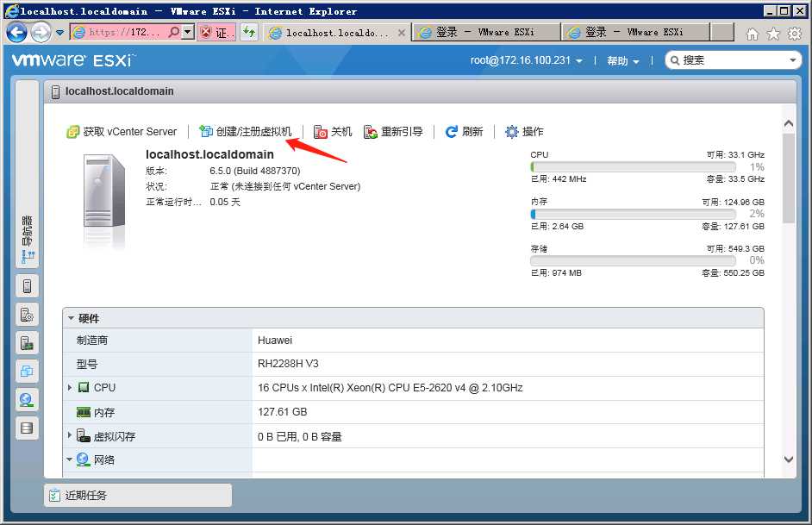This screenshot has width=812, height=525.
Task: Click the 虚拟闪存 icon
Action: pyautogui.click(x=84, y=436)
